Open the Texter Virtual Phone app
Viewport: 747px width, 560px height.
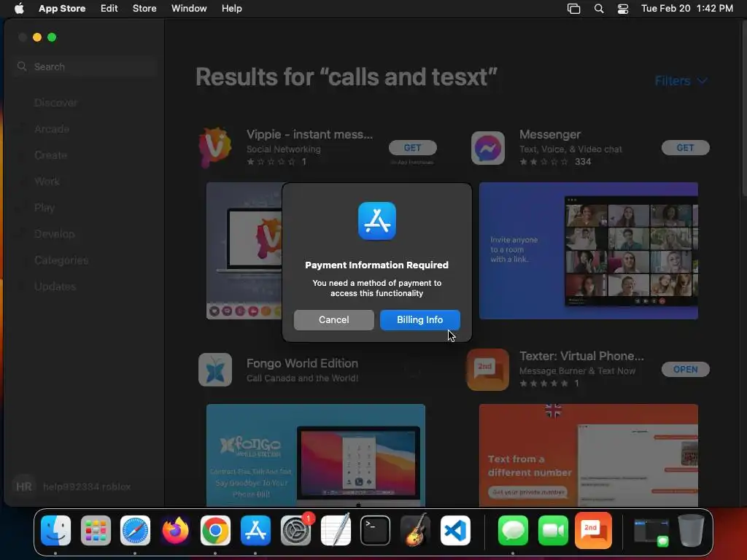point(685,369)
